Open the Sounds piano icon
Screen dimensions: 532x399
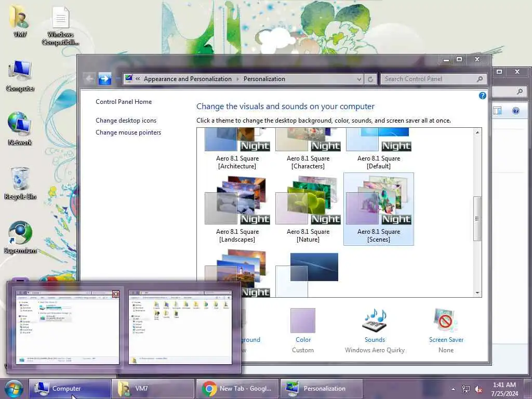tap(375, 320)
